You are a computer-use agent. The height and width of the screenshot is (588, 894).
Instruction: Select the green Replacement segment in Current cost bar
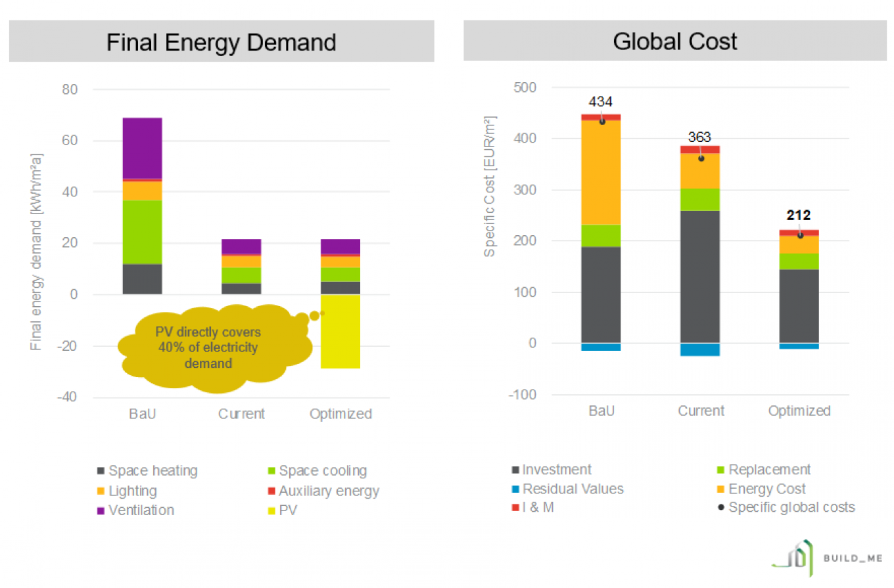pyautogui.click(x=700, y=199)
